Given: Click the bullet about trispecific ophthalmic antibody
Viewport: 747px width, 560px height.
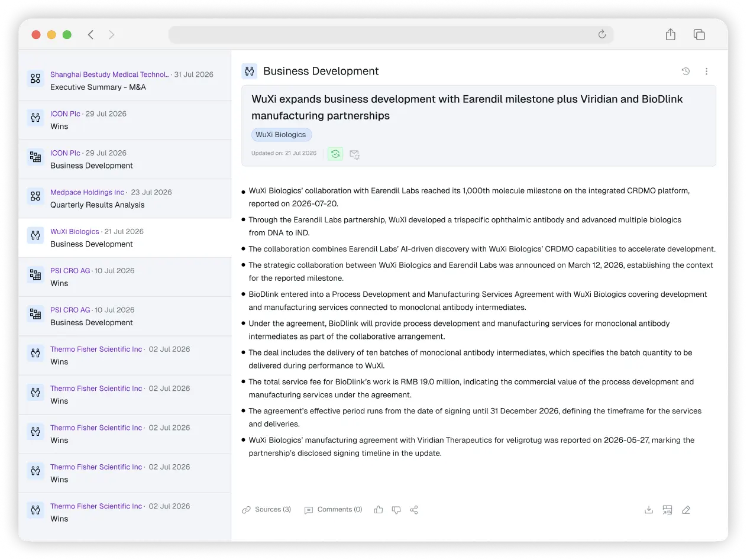Looking at the screenshot, I should coord(465,226).
